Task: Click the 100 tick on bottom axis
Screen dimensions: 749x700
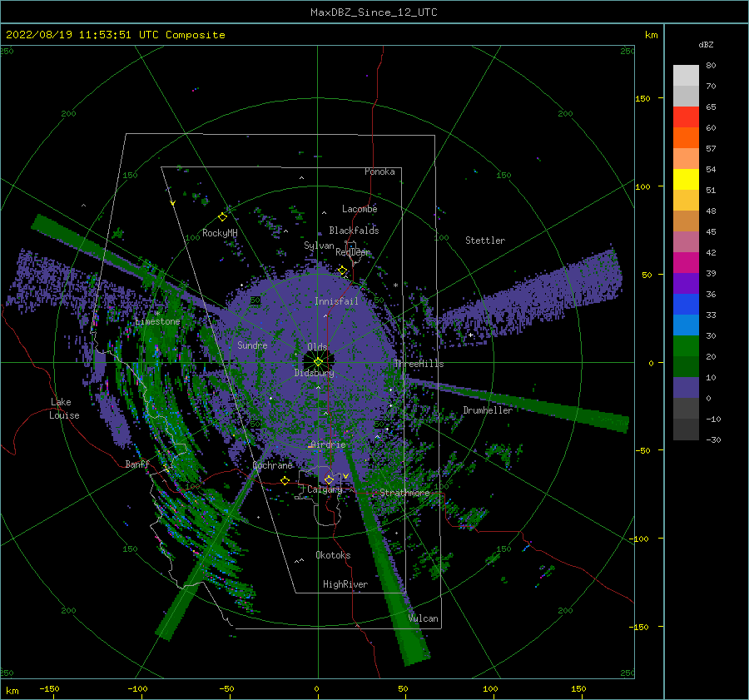Action: coord(490,688)
